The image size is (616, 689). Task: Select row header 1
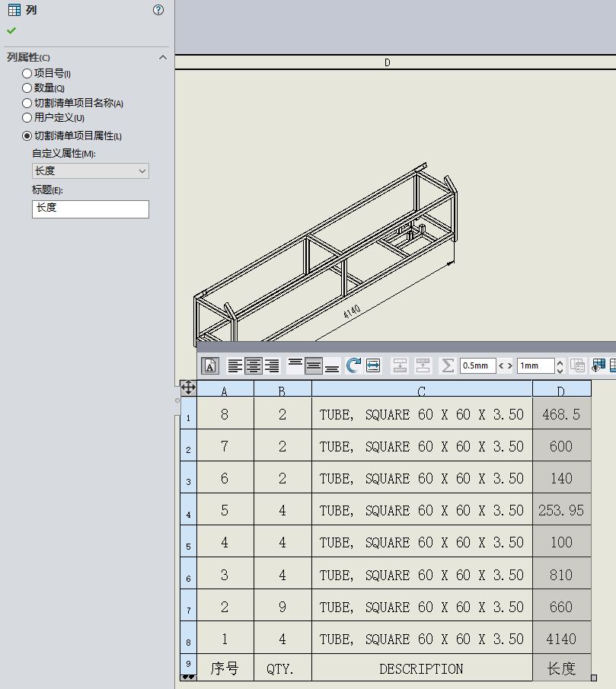click(x=189, y=413)
